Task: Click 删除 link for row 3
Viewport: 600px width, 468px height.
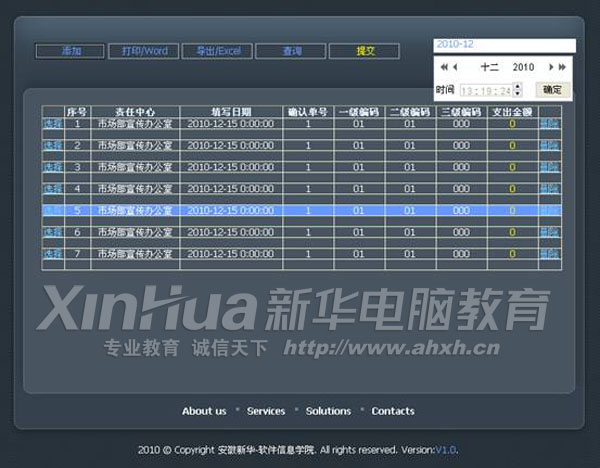Action: (x=549, y=167)
